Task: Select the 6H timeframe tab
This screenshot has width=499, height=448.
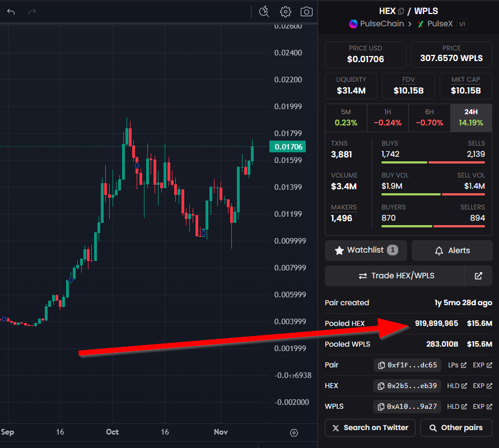Action: 430,118
